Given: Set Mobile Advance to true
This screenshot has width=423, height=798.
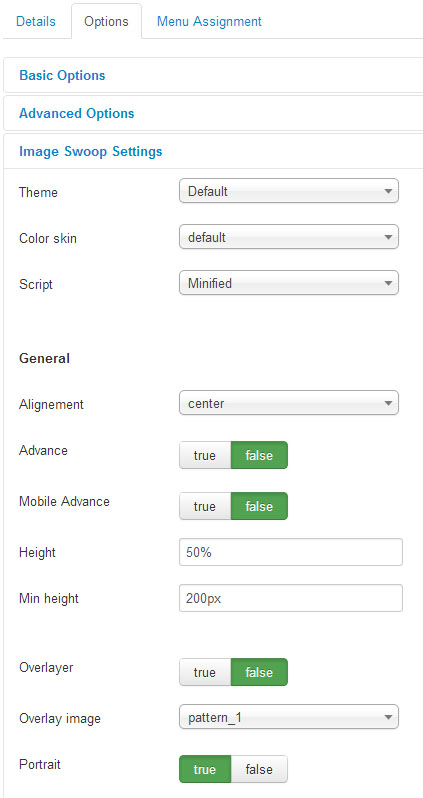Looking at the screenshot, I should coord(205,506).
